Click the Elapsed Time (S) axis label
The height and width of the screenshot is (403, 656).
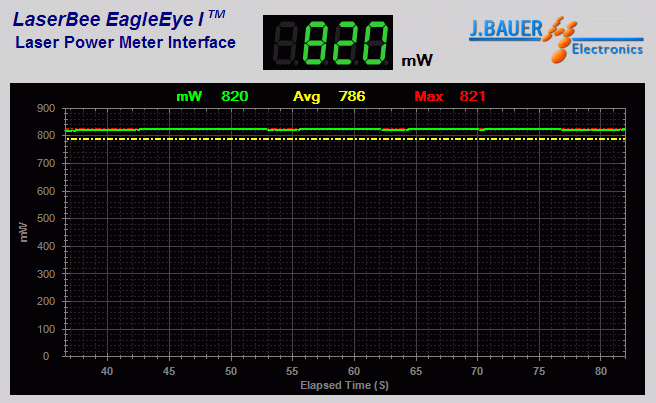tap(344, 385)
